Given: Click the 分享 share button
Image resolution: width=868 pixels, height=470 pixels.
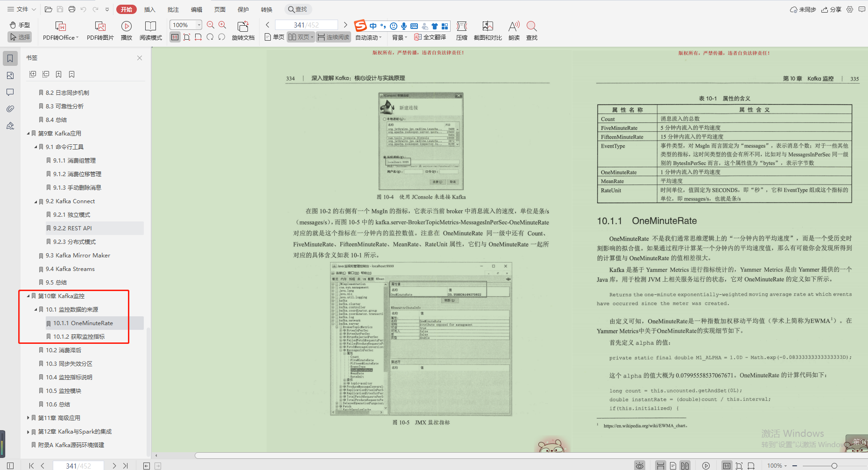Looking at the screenshot, I should (x=831, y=9).
